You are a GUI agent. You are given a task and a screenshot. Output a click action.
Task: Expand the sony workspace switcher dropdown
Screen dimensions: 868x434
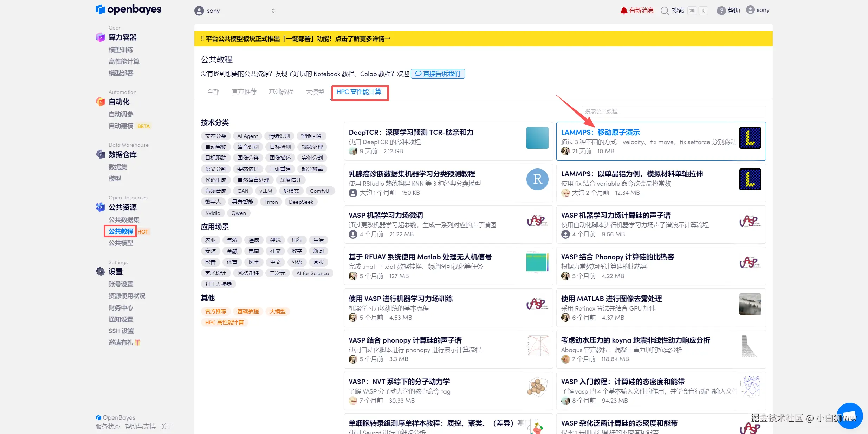[x=273, y=11]
